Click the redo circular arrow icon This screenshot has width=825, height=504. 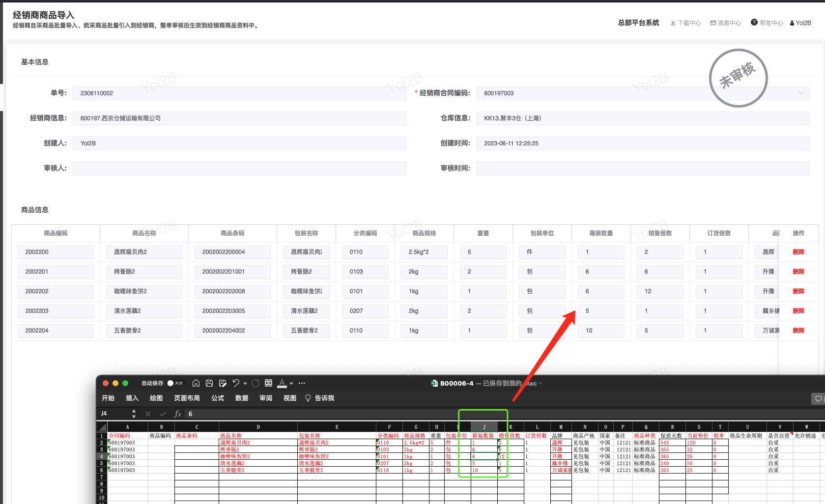click(x=256, y=383)
